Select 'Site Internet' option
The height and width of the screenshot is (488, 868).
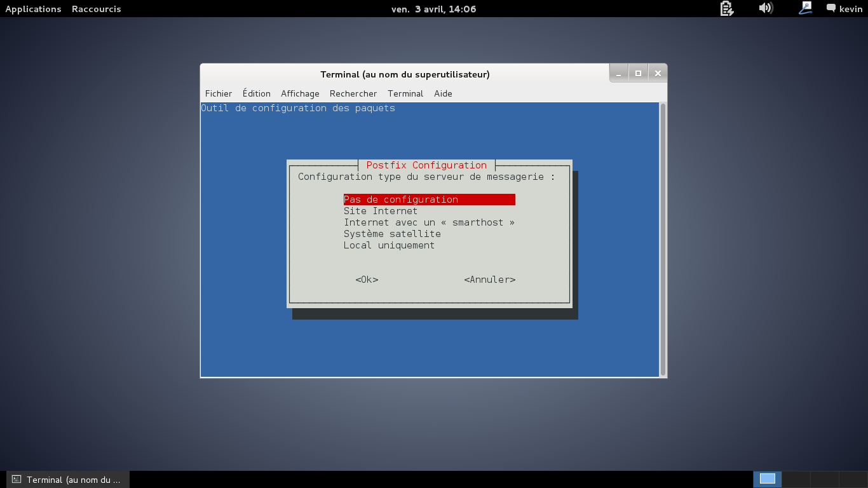pyautogui.click(x=381, y=211)
